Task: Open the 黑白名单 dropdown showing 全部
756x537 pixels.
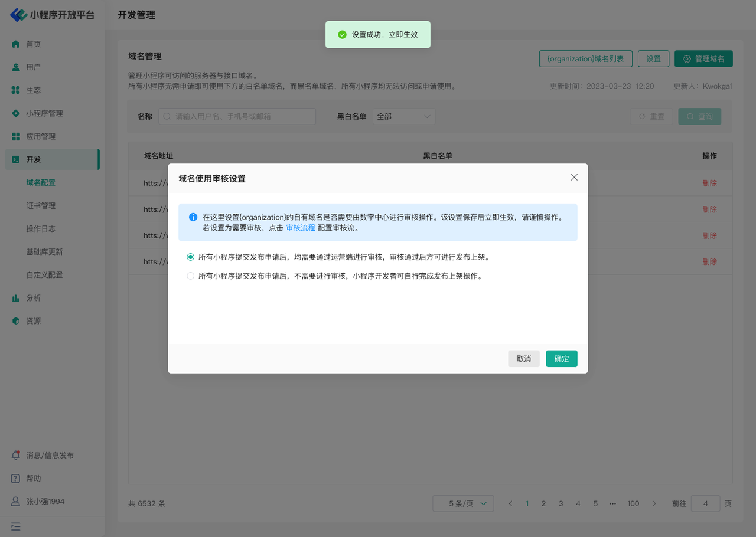Action: (404, 117)
